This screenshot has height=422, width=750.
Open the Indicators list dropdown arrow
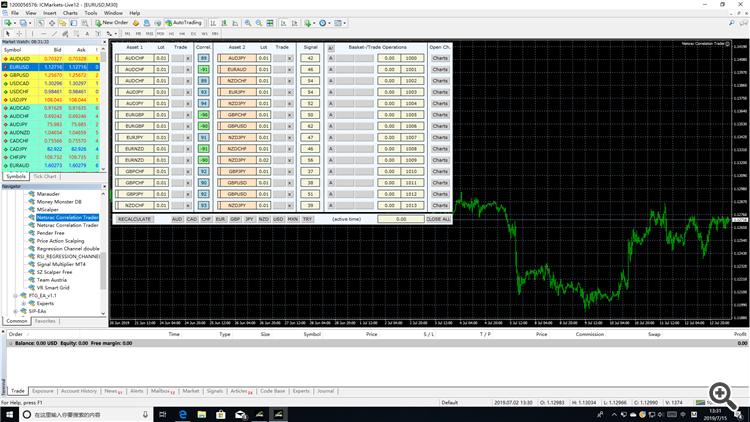click(314, 23)
